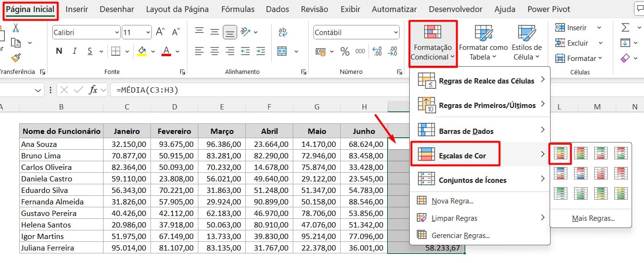Viewport: 644px width, 263px height.
Task: Toggle align text right
Action: pos(230,51)
